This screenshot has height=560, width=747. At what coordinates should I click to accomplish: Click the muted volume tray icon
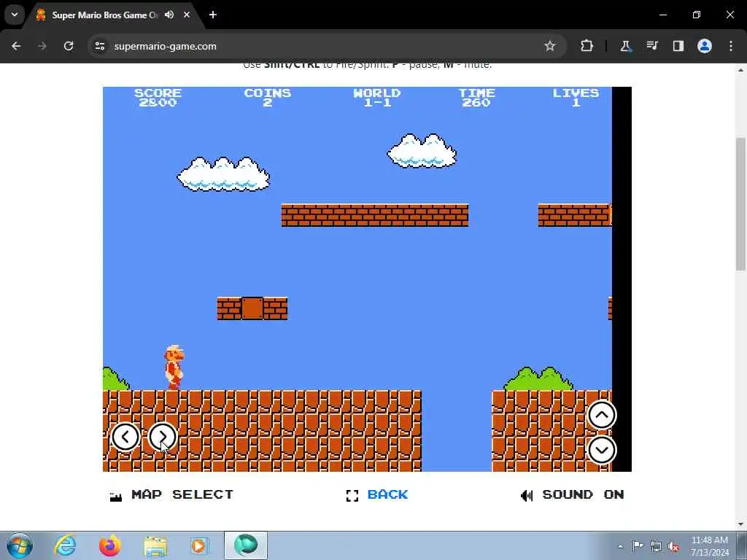tap(674, 547)
